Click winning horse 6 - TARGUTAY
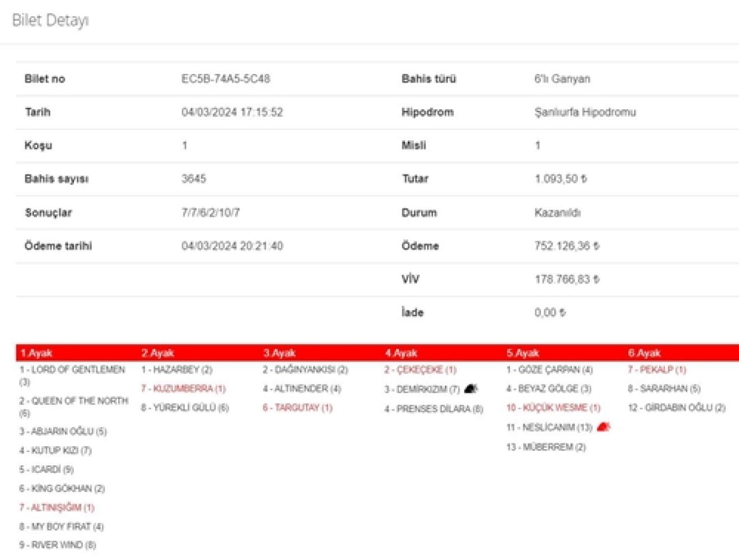 click(297, 408)
